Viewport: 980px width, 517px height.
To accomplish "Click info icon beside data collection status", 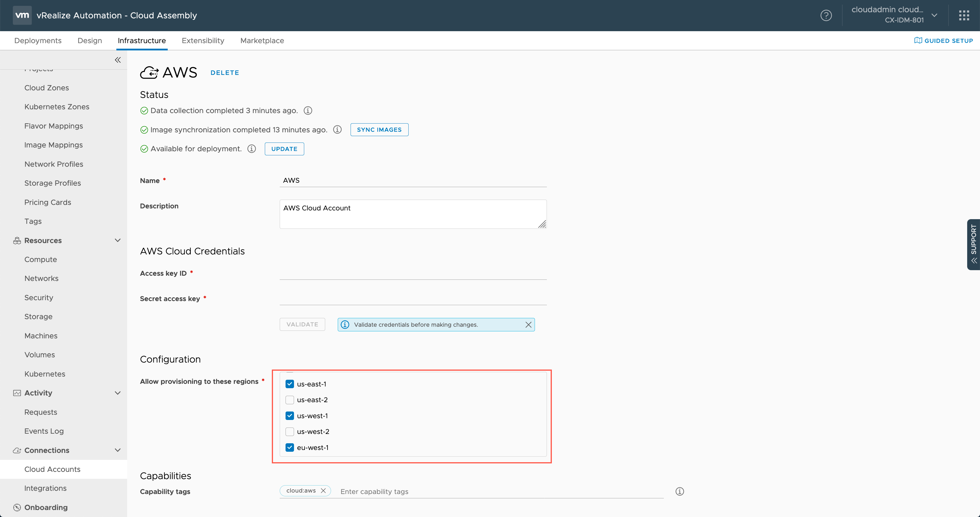I will (x=308, y=111).
